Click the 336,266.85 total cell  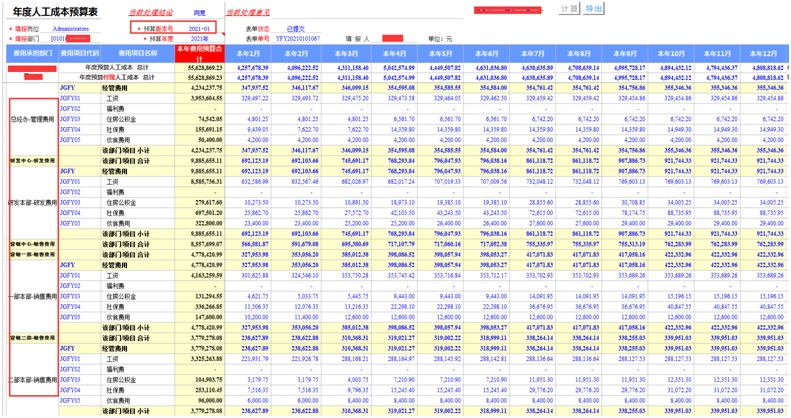(x=200, y=307)
